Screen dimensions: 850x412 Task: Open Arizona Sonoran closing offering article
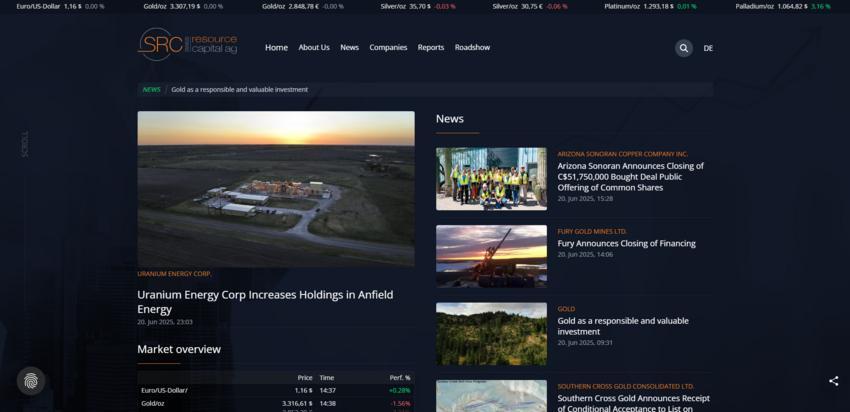point(630,176)
